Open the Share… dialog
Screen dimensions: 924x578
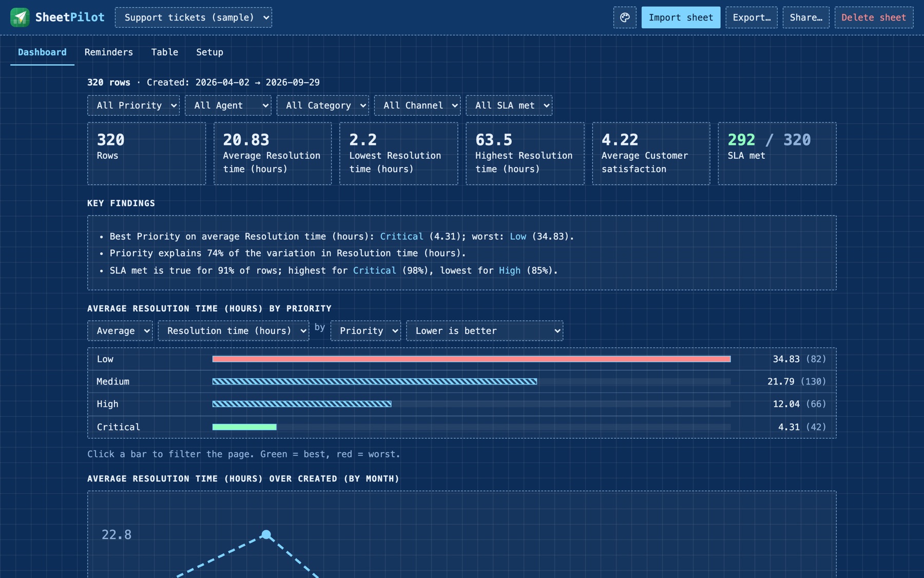pos(806,17)
